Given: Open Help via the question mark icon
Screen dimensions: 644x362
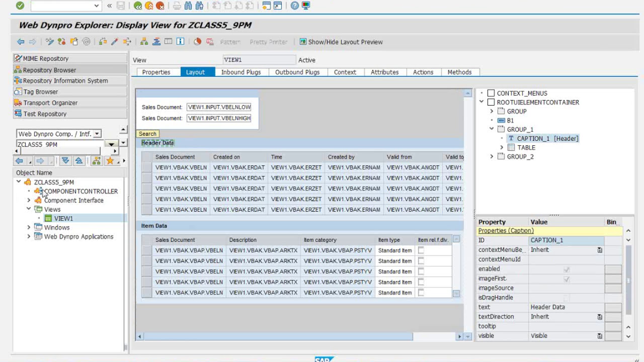Looking at the screenshot, I should coord(294,6).
